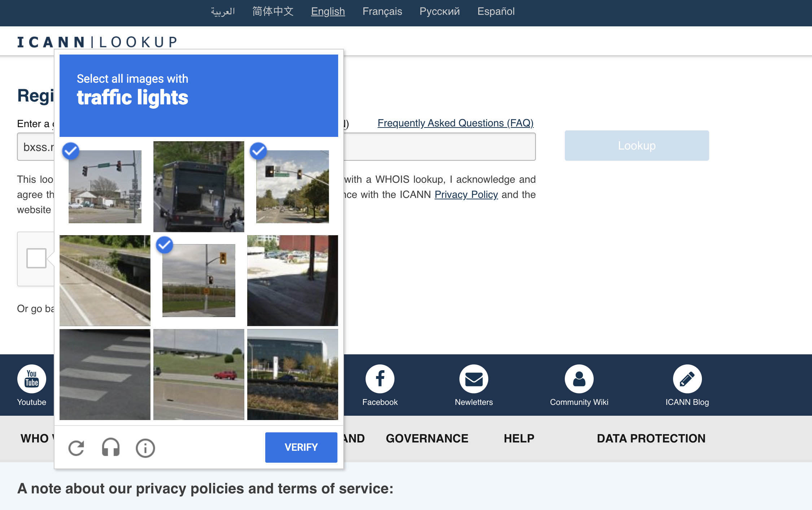Open the Facebook social icon
This screenshot has width=812, height=510.
(x=380, y=379)
